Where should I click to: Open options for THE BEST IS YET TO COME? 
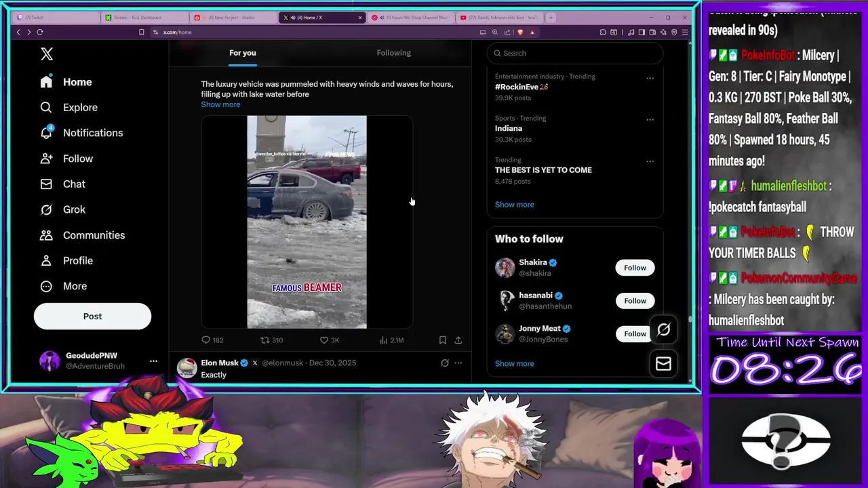[x=650, y=161]
